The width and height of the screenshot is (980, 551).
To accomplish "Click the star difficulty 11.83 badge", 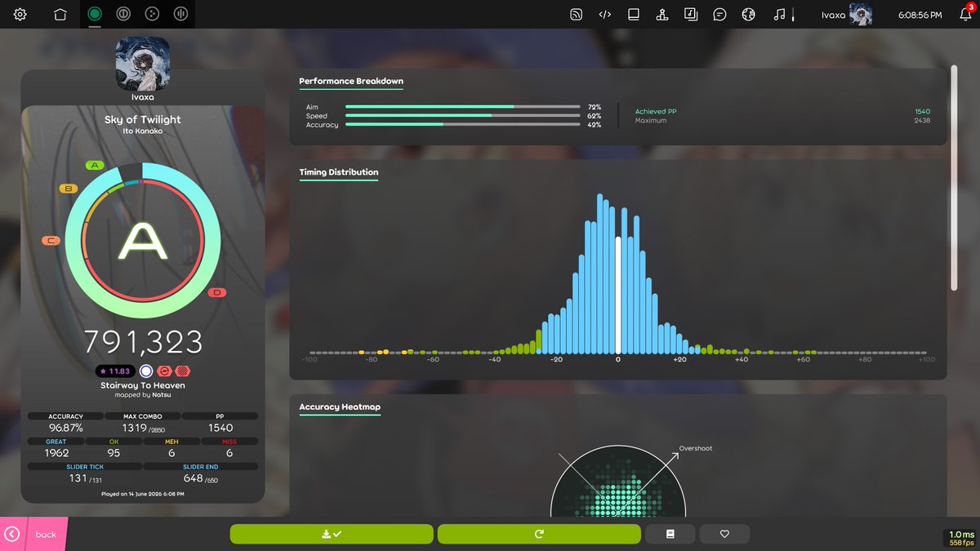I will click(x=116, y=371).
